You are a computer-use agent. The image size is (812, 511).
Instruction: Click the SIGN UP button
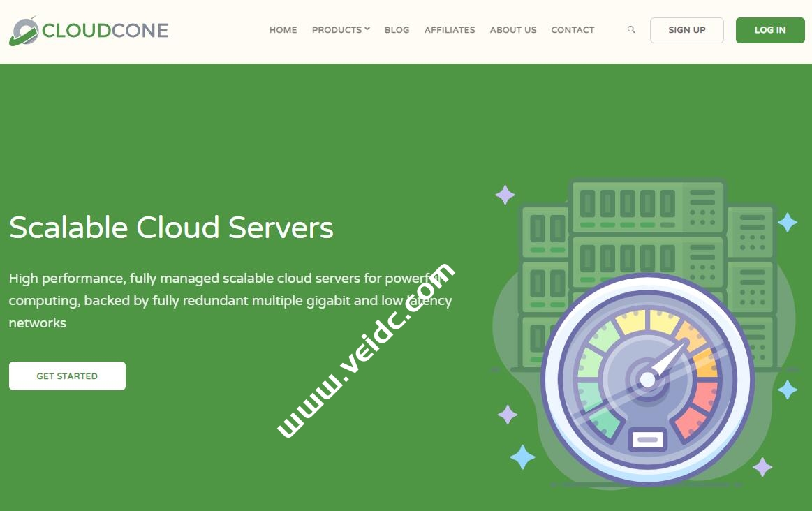click(x=686, y=30)
